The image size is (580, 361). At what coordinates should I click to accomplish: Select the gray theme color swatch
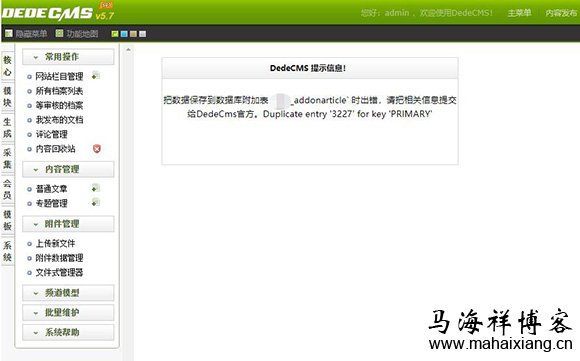tap(142, 34)
